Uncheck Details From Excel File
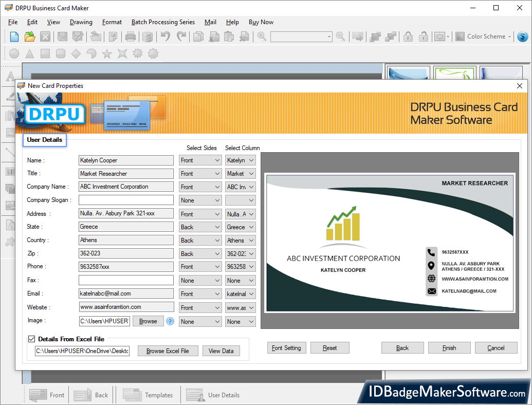The height and width of the screenshot is (405, 532). (x=31, y=339)
